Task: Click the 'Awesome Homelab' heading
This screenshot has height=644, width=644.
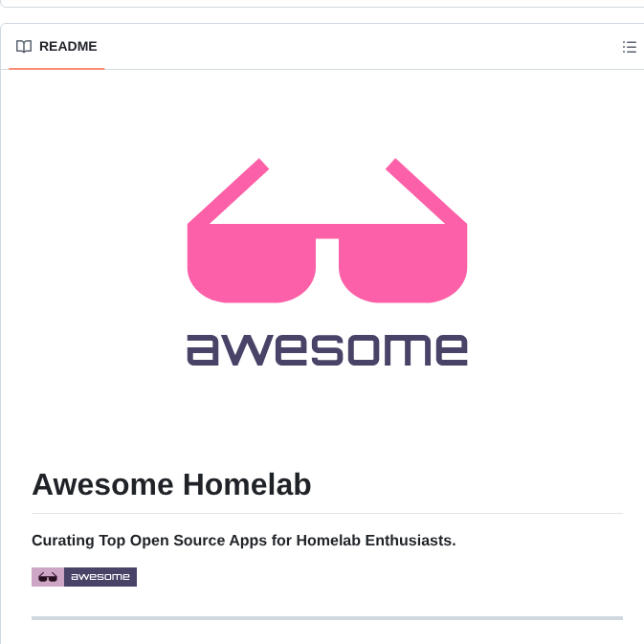Action: 171,484
